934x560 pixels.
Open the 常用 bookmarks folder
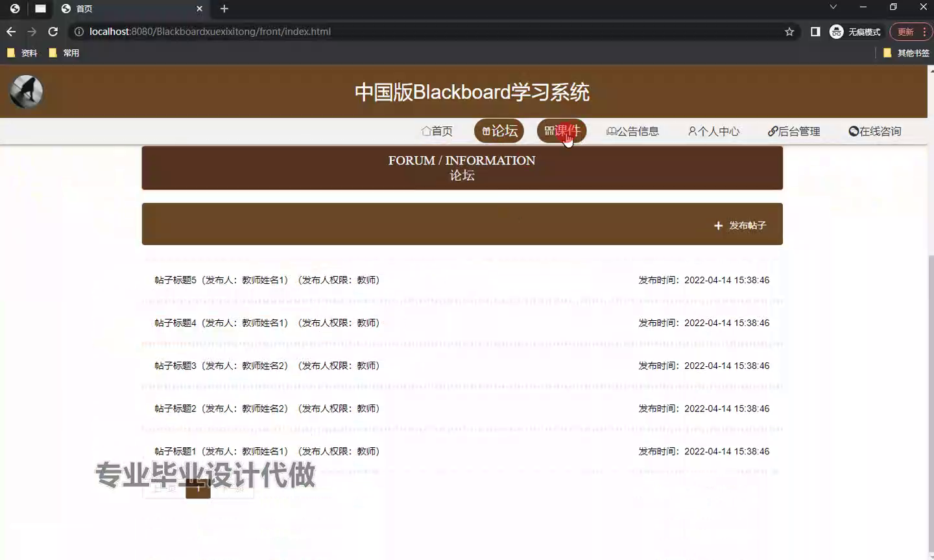[64, 53]
